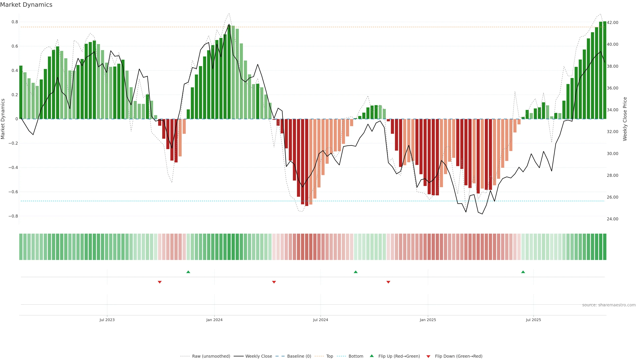The image size is (644, 362).
Task: Click the flip-down triangle near Nov 2024
Action: [x=388, y=282]
